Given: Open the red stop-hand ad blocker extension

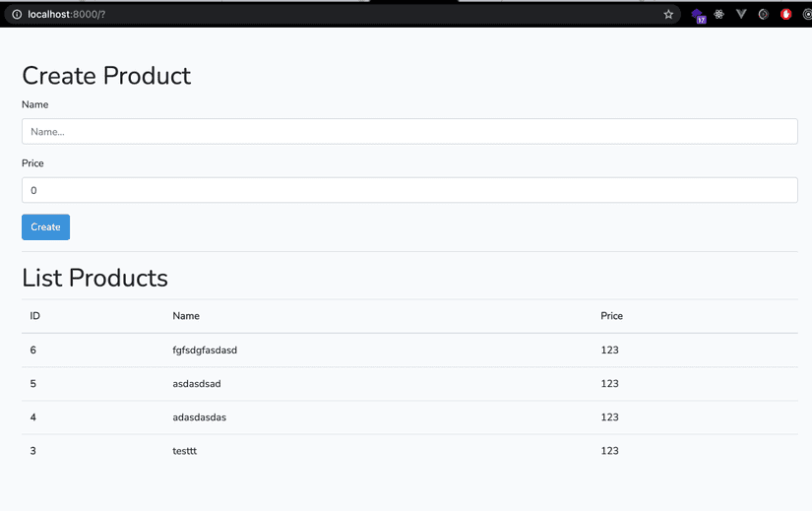Looking at the screenshot, I should (785, 15).
